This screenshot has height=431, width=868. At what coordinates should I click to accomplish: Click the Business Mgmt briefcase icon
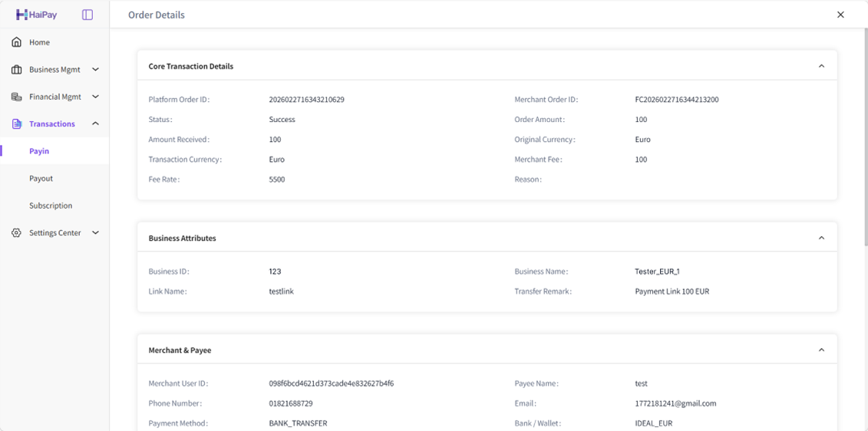(16, 70)
